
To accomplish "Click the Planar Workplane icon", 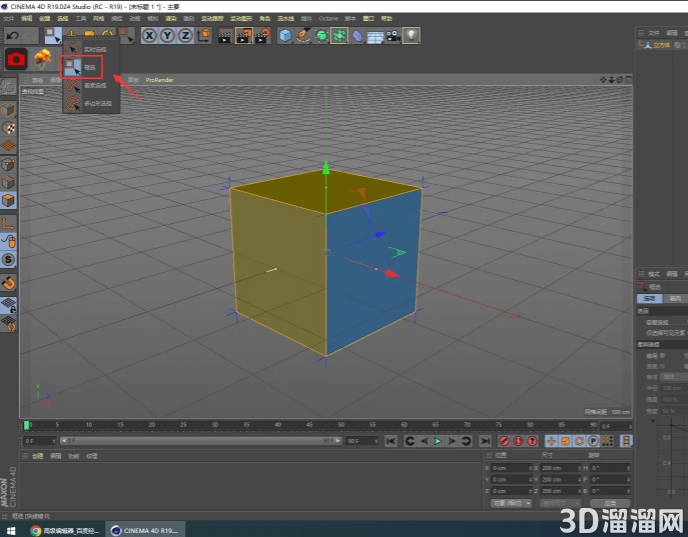I will click(8, 324).
